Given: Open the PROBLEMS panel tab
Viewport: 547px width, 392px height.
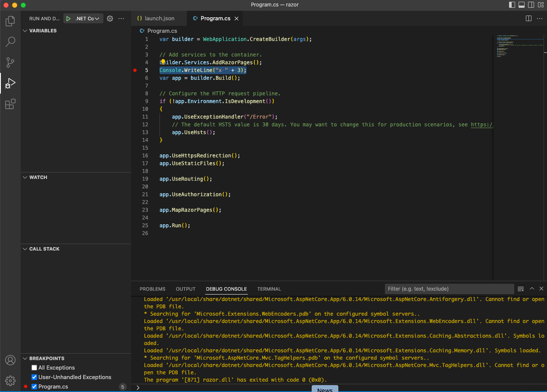Looking at the screenshot, I should tap(152, 289).
